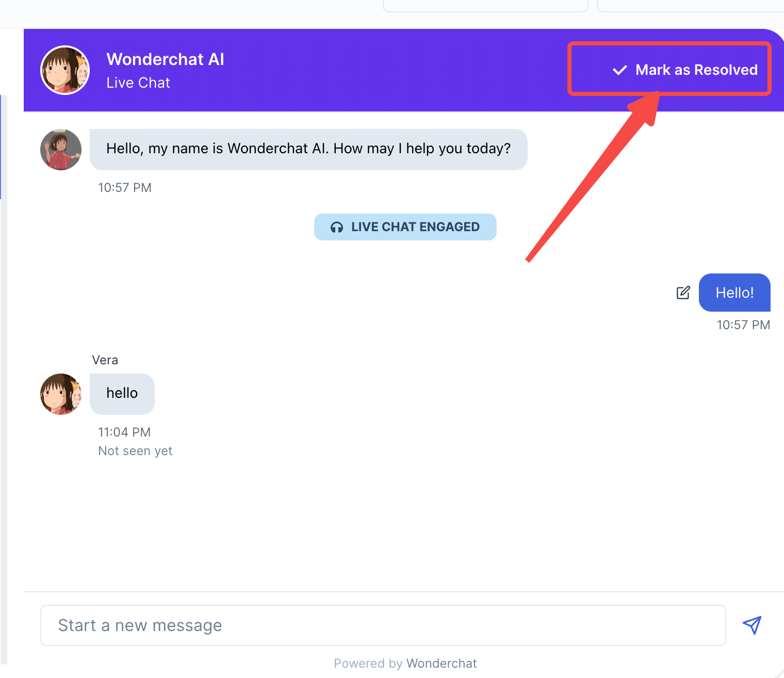784x678 pixels.
Task: Click the 11:04 PM timestamp under hello
Action: tap(124, 432)
